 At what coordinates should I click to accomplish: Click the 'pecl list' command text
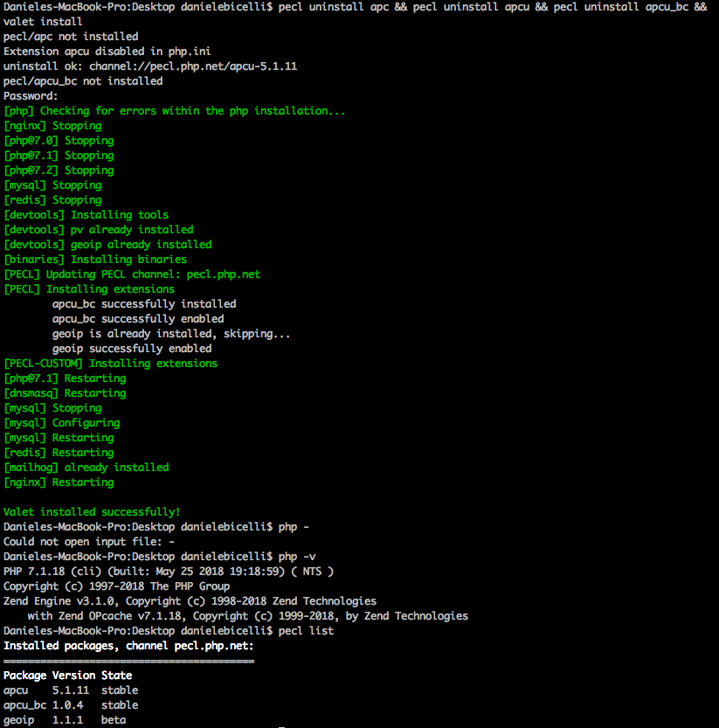[306, 631]
